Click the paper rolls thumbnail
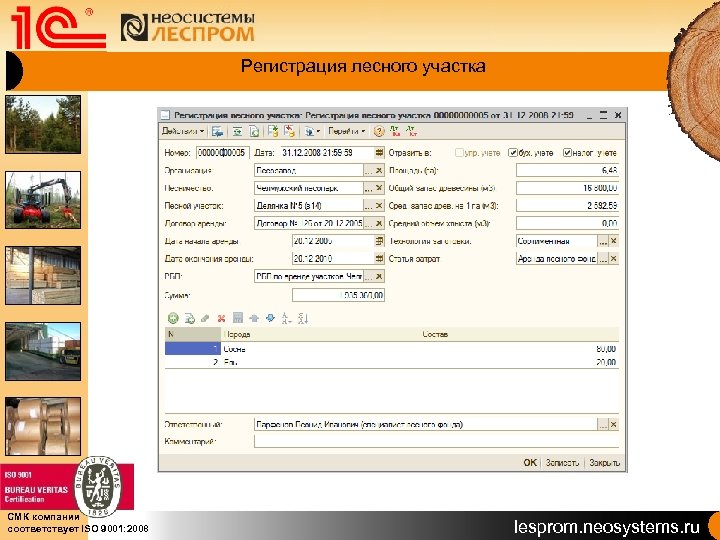This screenshot has height=540, width=720. tap(43, 426)
